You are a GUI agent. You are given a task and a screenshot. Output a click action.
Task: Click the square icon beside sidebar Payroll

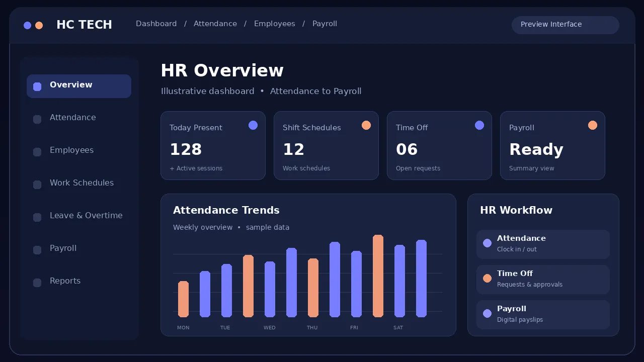37,250
